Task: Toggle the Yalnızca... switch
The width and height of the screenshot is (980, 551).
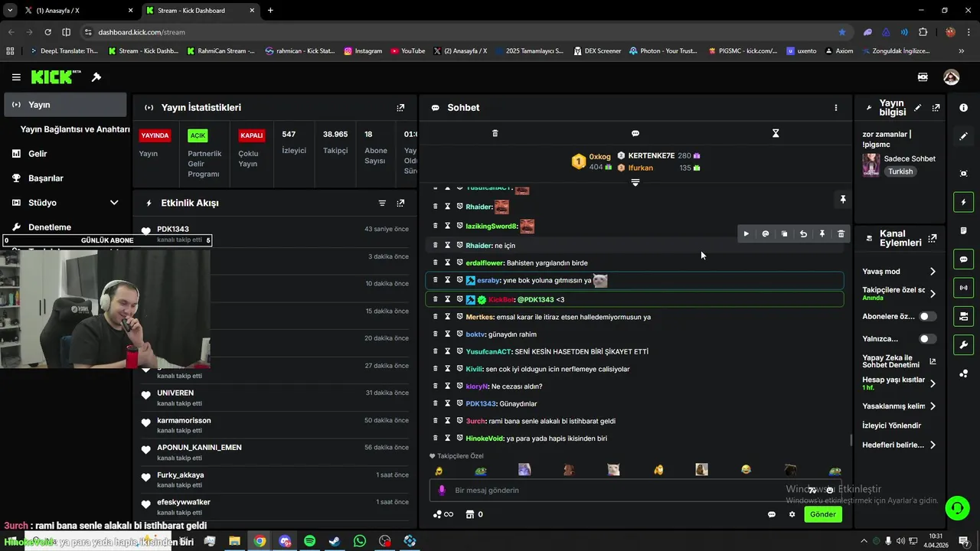Action: tap(927, 338)
